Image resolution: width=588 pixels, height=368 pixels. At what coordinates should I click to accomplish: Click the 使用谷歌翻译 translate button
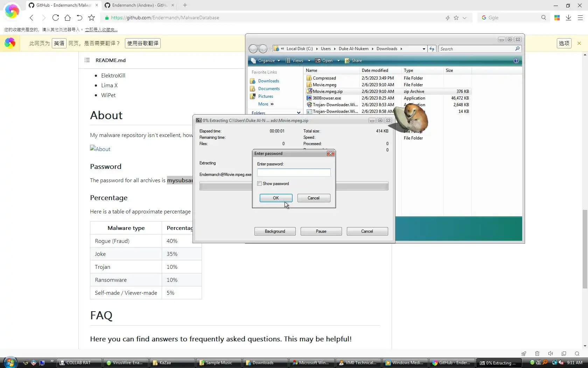coord(143,43)
